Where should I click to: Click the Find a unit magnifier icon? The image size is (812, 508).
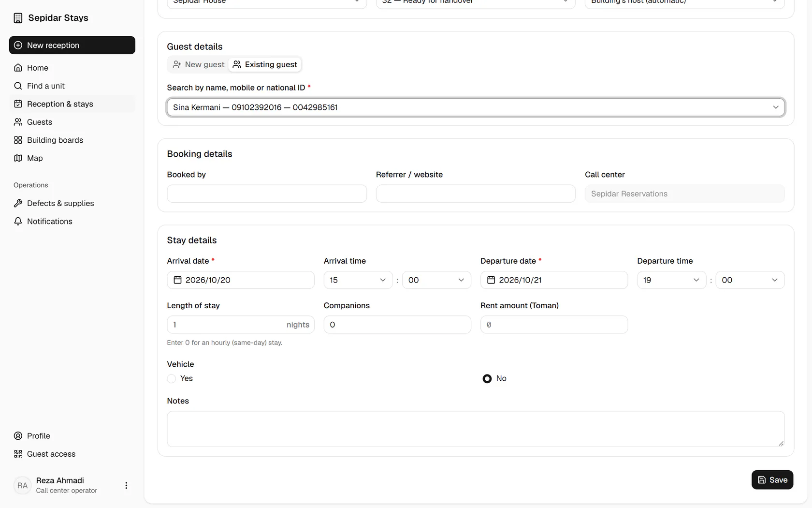click(18, 86)
